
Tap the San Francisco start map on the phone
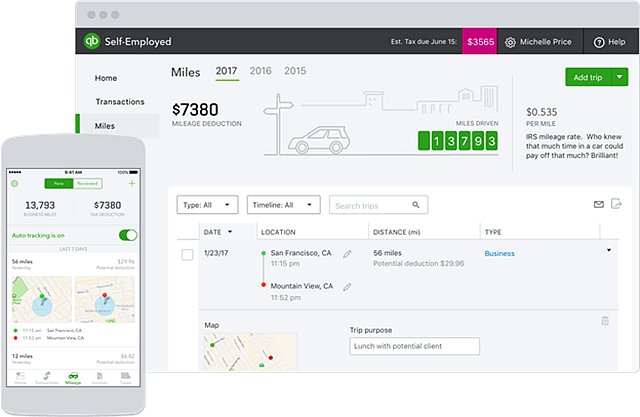point(42,299)
